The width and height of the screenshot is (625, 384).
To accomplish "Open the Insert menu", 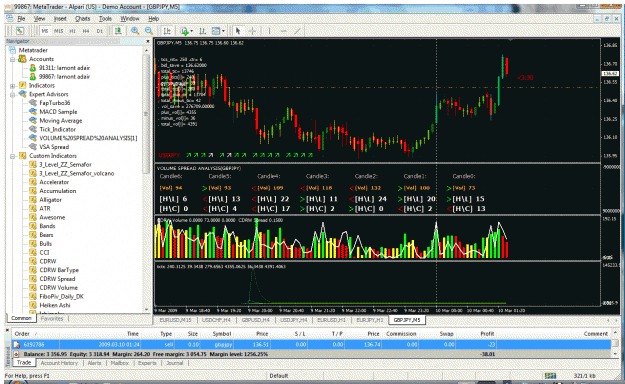I will pyautogui.click(x=60, y=18).
